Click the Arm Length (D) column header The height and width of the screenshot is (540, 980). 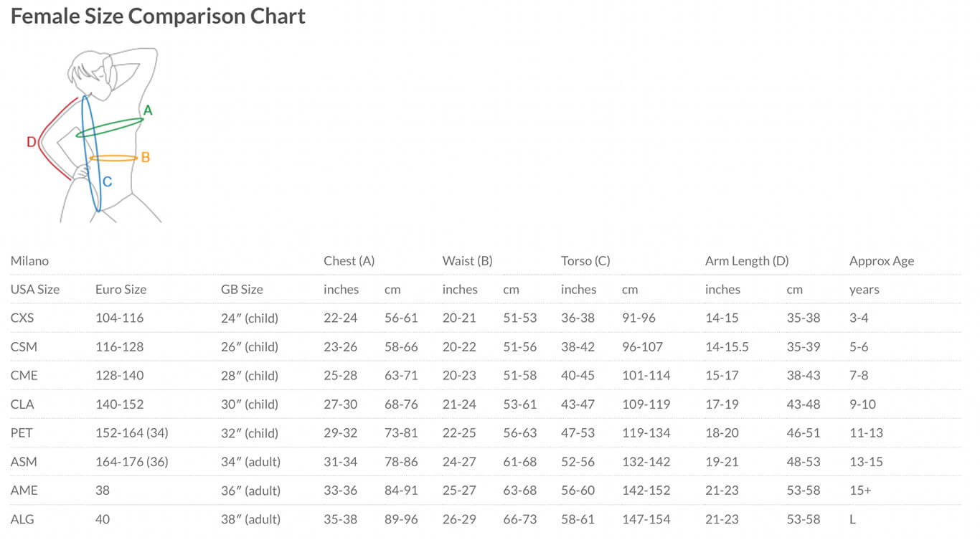coord(747,261)
